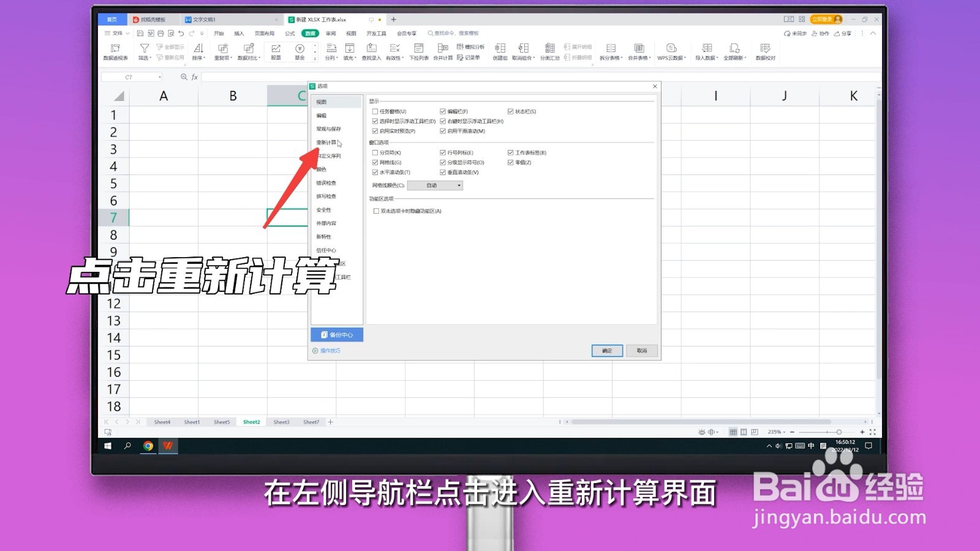Click the 创建组 create group icon

pyautogui.click(x=500, y=52)
